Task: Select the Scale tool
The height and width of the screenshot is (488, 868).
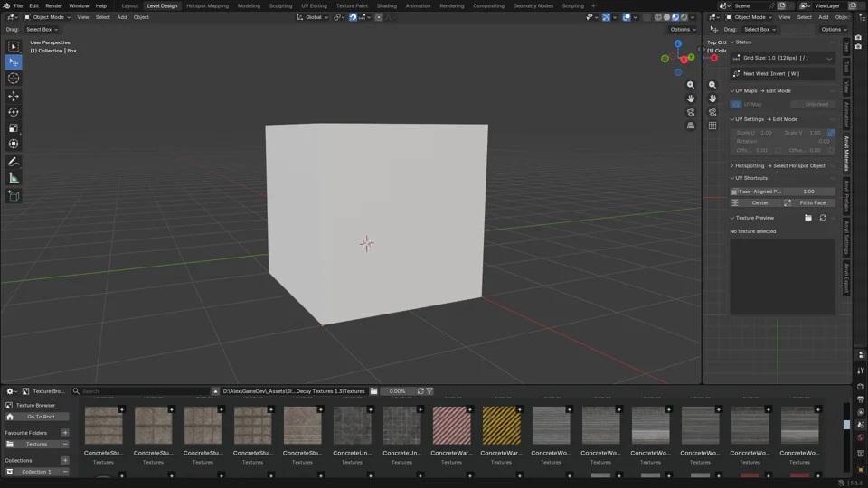Action: click(14, 127)
